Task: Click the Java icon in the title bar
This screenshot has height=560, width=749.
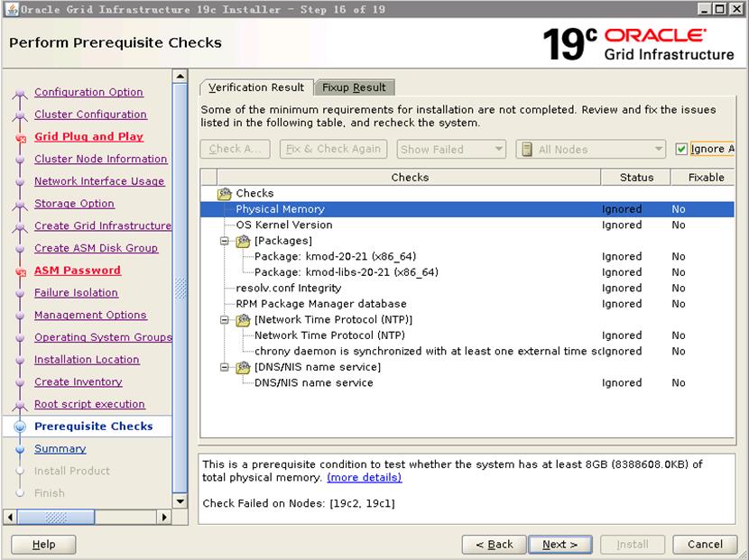Action: [x=11, y=9]
